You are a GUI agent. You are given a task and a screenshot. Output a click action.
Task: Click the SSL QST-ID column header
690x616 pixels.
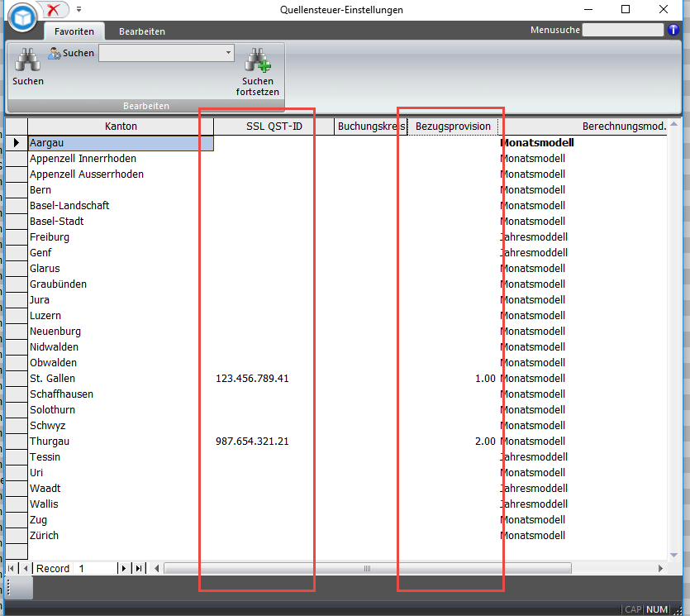[274, 127]
